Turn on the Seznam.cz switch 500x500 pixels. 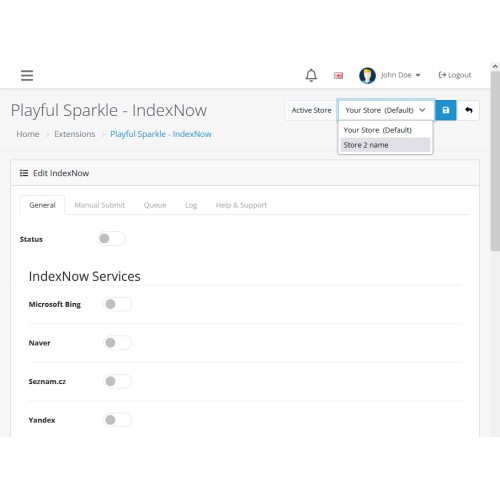tap(117, 381)
